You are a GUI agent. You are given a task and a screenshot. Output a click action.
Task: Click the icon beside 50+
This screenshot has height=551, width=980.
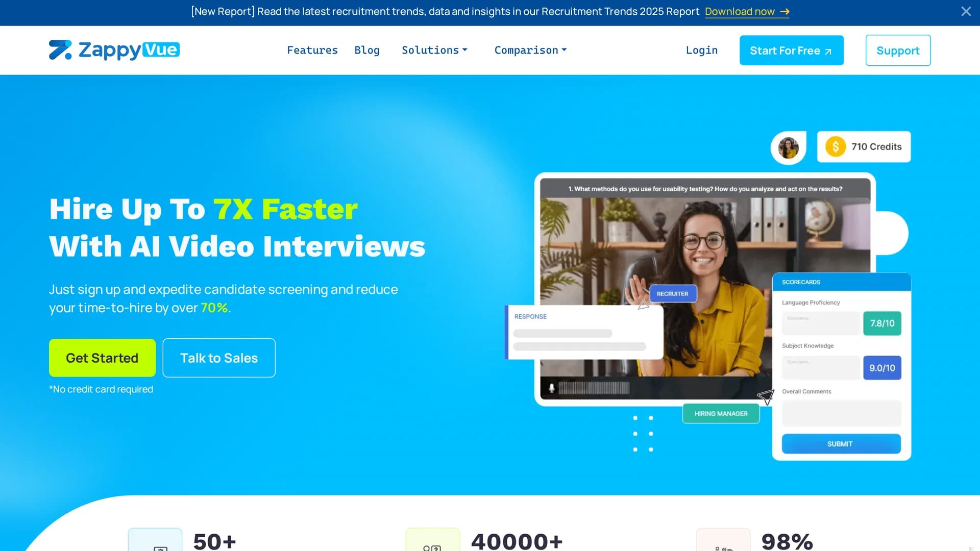(x=155, y=540)
